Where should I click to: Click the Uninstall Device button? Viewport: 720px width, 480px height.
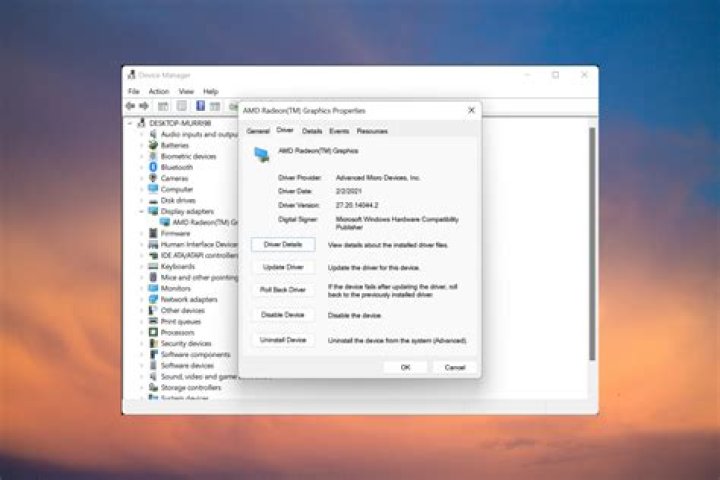(283, 340)
